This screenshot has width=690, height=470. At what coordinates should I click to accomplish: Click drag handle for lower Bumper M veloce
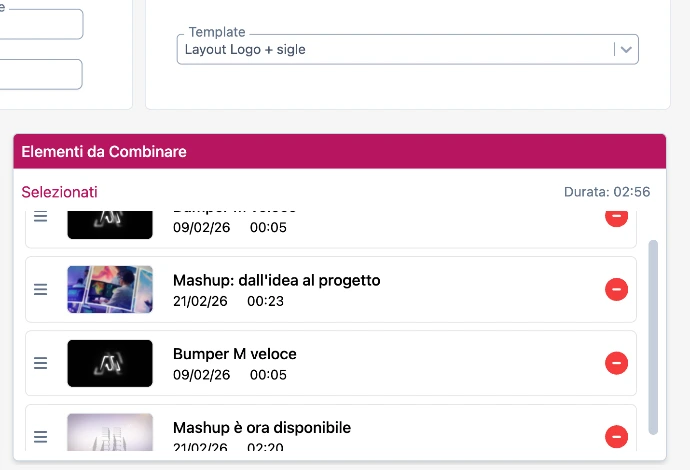click(x=41, y=363)
